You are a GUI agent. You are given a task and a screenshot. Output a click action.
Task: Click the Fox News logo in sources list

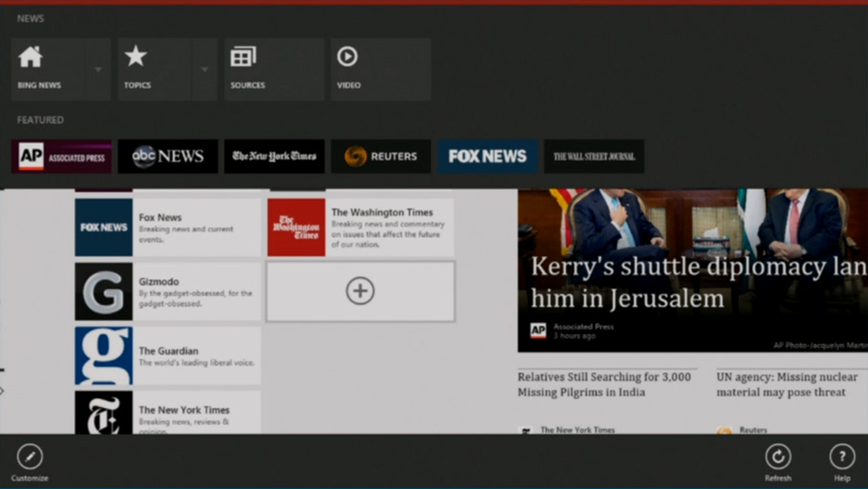point(103,227)
